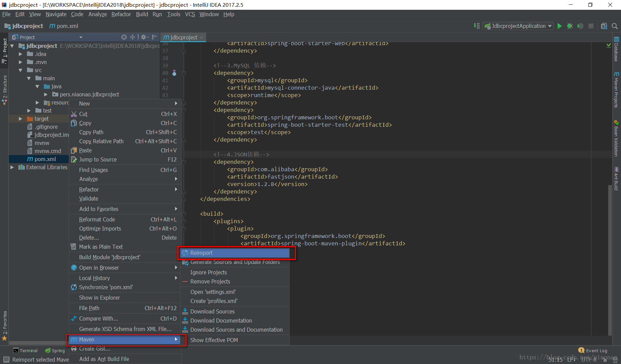Hide the Project tool window icon
Screen dimensions: 621x364
pos(154,37)
